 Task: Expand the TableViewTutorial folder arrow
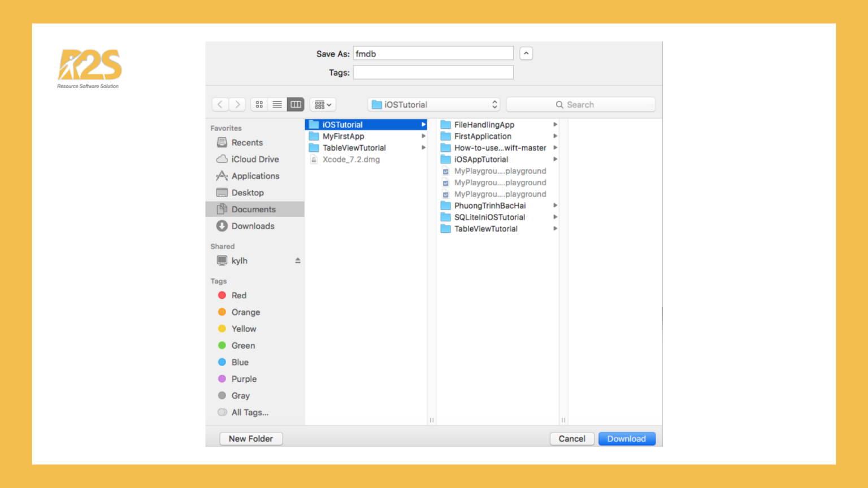coord(423,147)
